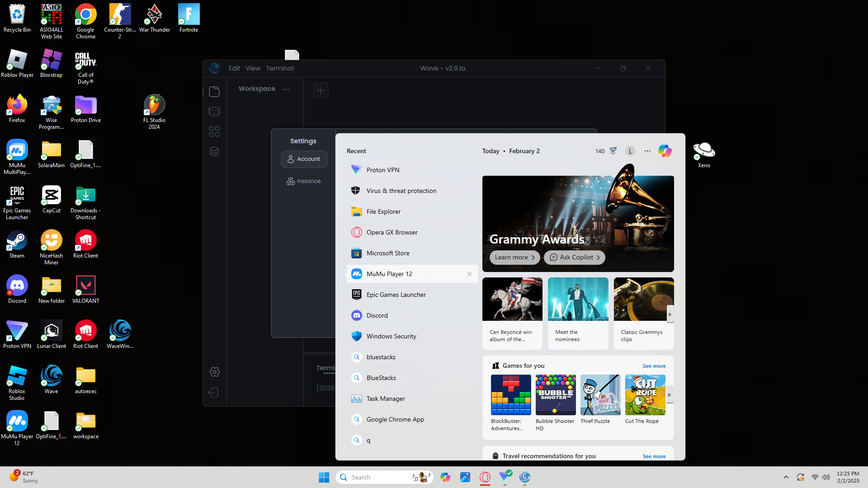This screenshot has width=868, height=488.
Task: Add a new tab with plus button
Action: 321,90
